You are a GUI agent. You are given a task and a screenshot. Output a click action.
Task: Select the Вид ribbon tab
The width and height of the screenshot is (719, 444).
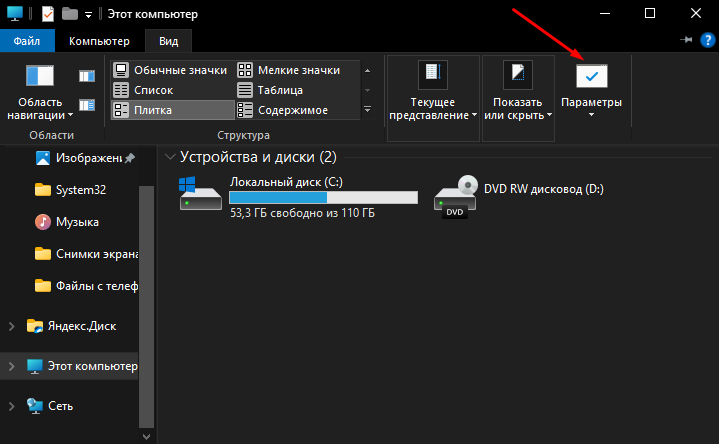pos(168,41)
